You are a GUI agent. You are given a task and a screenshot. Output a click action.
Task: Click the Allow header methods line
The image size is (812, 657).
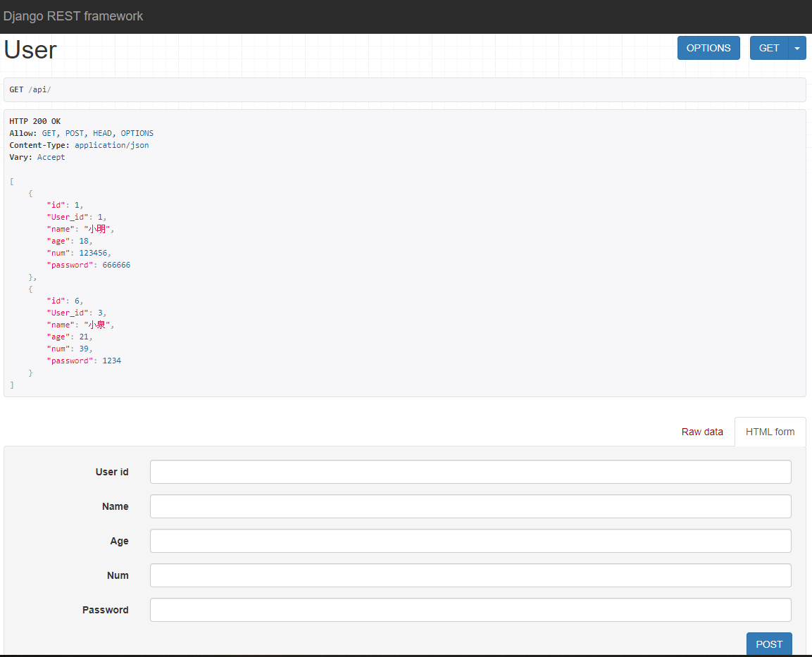coord(81,133)
